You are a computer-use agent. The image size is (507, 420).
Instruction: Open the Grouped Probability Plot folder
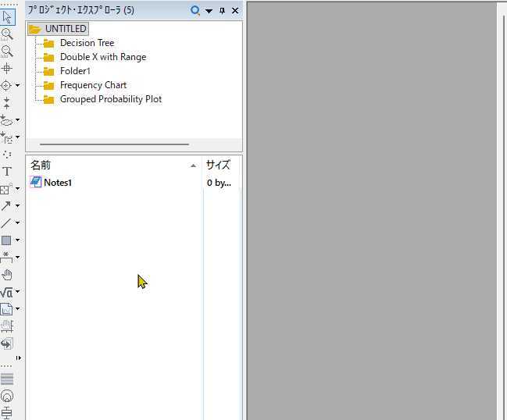click(111, 99)
